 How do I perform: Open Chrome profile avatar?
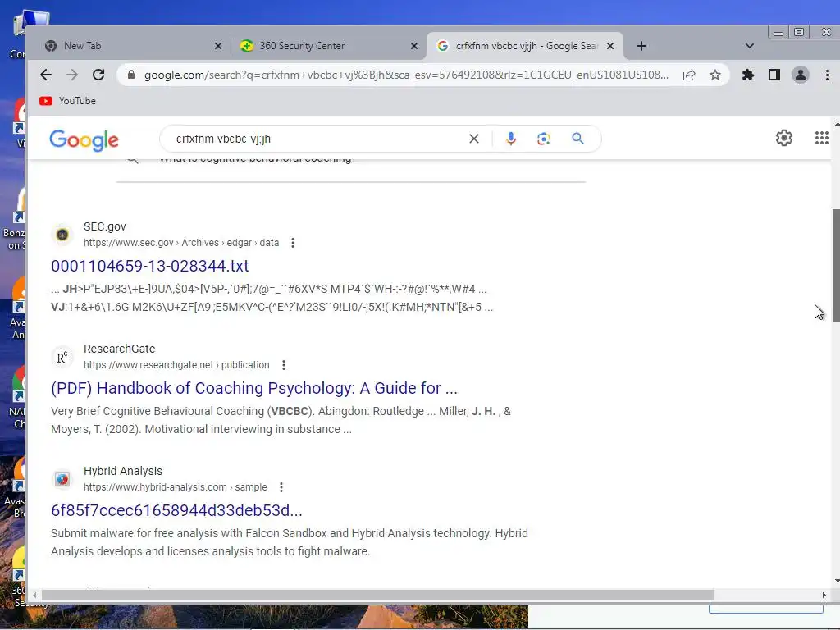coord(801,75)
